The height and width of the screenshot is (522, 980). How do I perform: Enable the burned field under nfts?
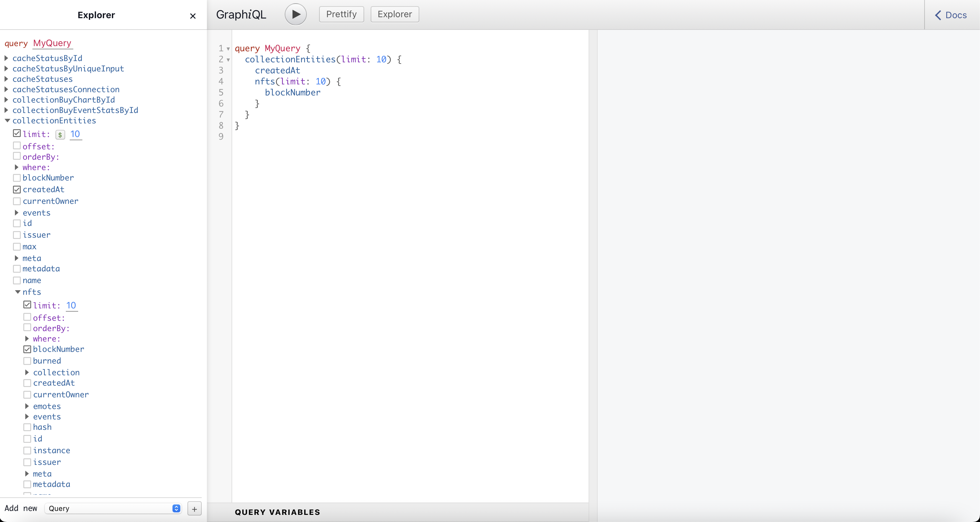27,361
